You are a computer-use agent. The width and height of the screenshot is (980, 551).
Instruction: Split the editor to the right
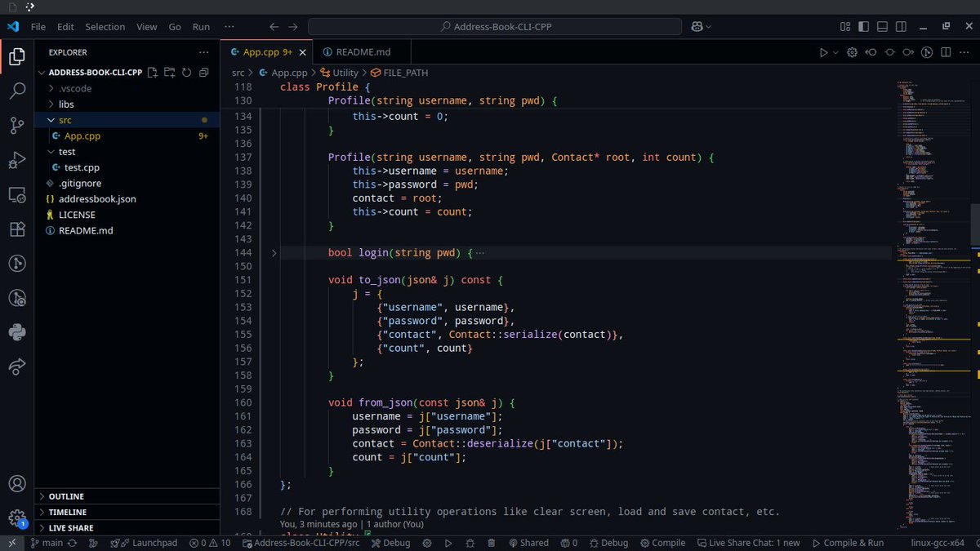click(x=946, y=52)
